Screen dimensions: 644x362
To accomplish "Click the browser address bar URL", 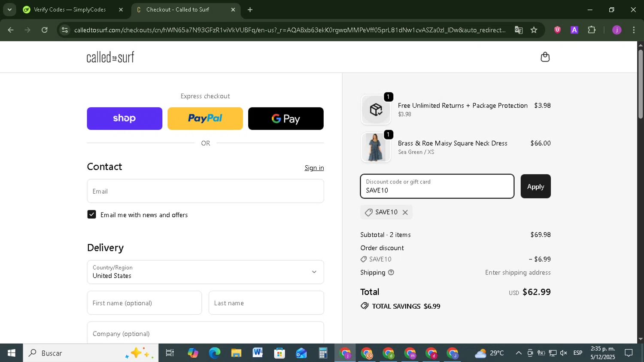I will tap(290, 30).
